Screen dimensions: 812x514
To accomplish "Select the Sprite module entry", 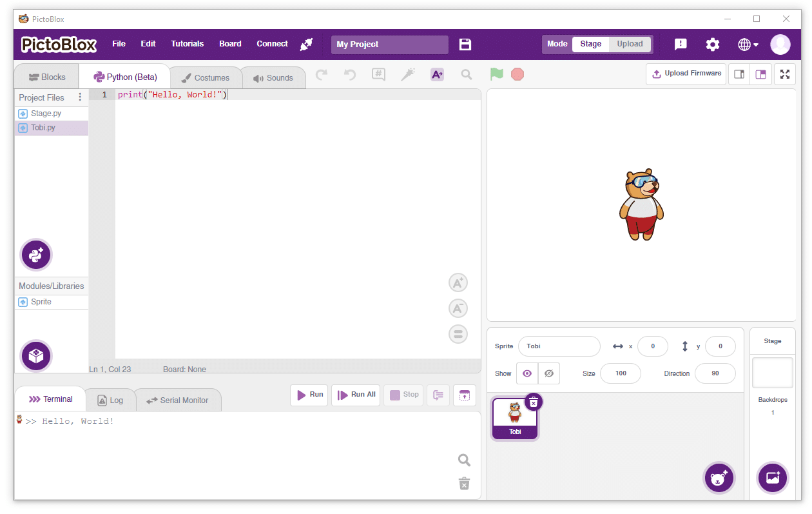I will pos(52,302).
